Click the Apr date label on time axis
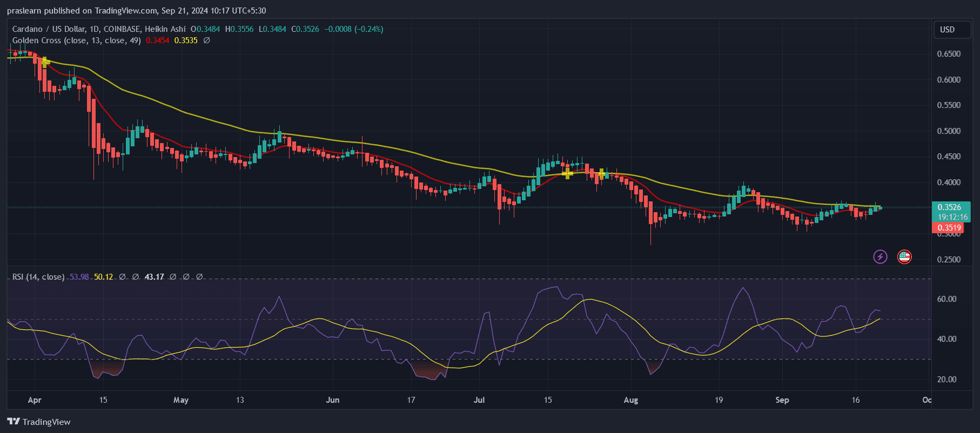Image resolution: width=980 pixels, height=433 pixels. pos(35,400)
